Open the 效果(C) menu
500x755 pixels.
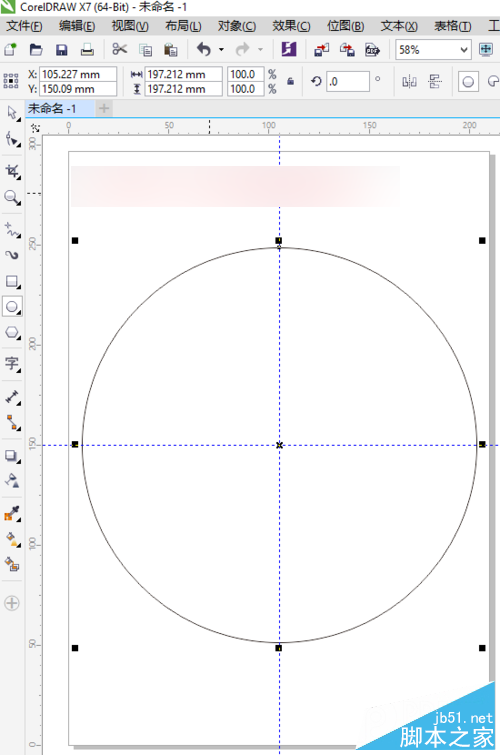(x=291, y=26)
